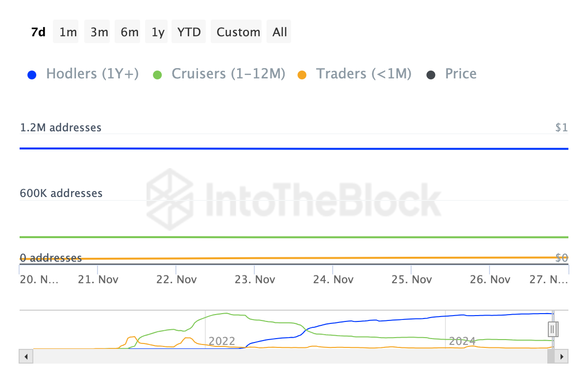Open the Custom date range picker
The width and height of the screenshot is (588, 392).
(238, 32)
